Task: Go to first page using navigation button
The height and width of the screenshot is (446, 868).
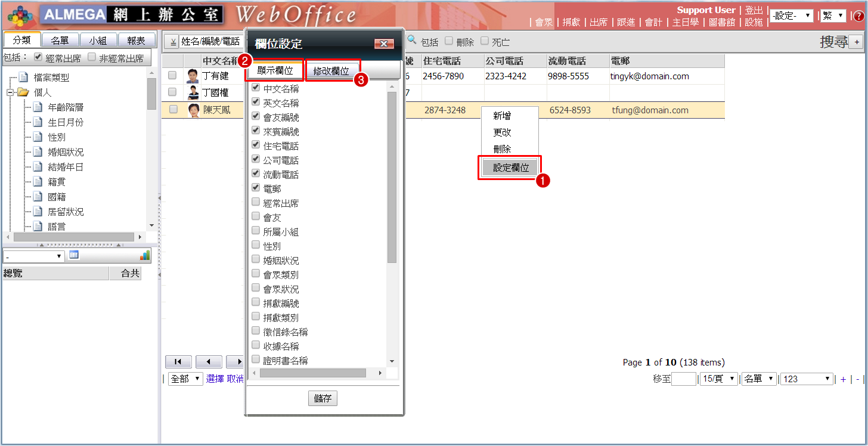Action: (178, 362)
